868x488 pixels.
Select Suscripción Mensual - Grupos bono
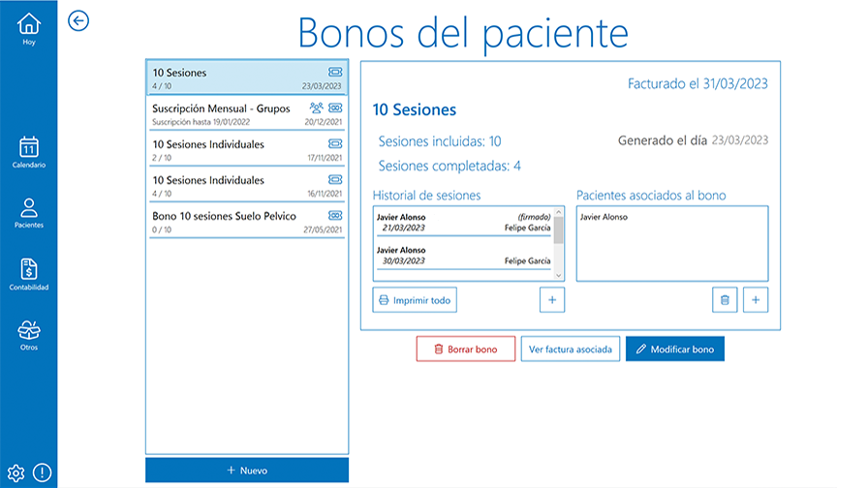click(x=247, y=114)
